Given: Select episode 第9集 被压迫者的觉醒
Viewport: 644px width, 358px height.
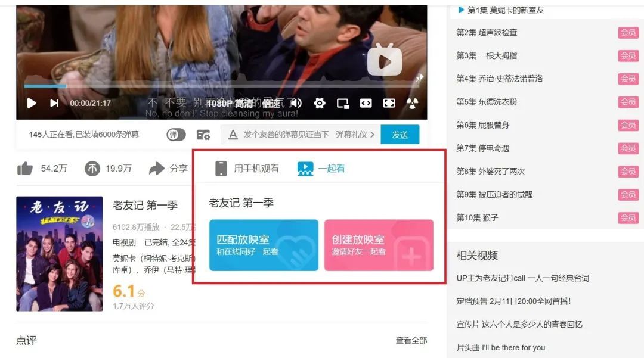Looking at the screenshot, I should 494,194.
